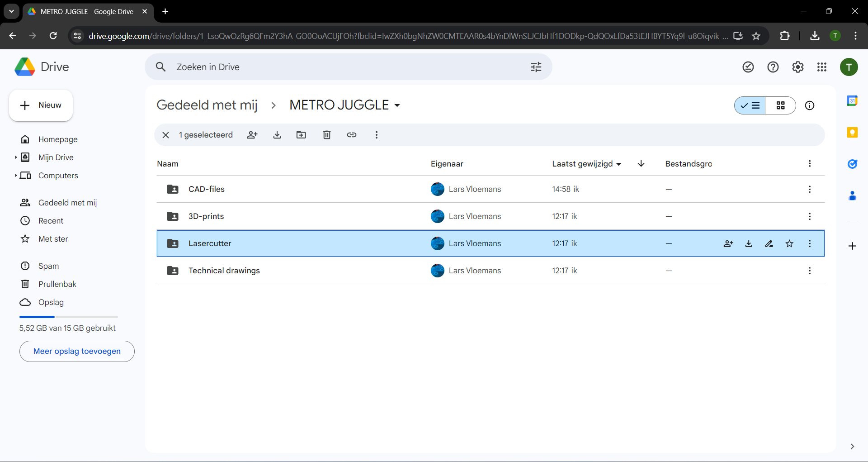
Task: Open offline ready status icon
Action: (x=748, y=67)
